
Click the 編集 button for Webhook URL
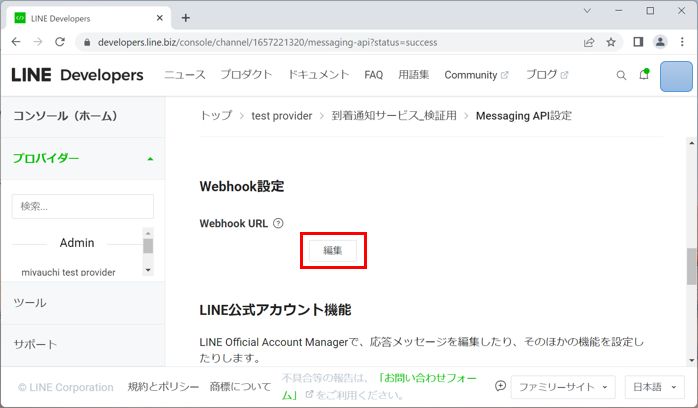pos(333,250)
